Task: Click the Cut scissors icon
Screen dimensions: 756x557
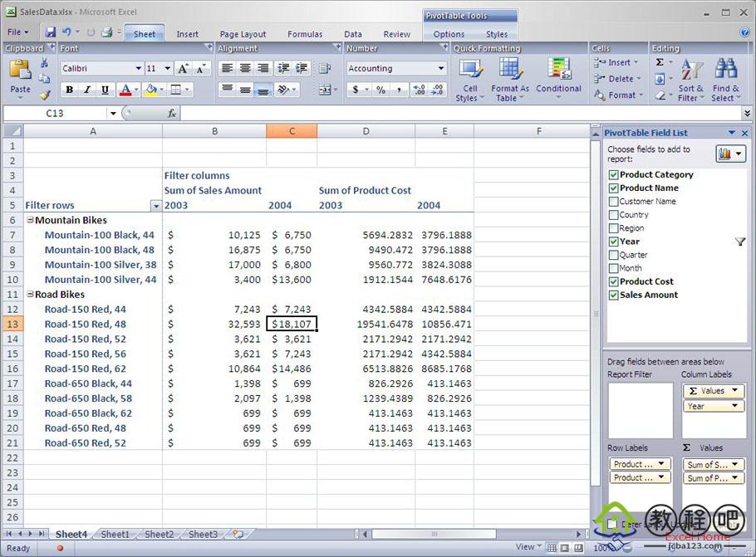Action: [44, 62]
